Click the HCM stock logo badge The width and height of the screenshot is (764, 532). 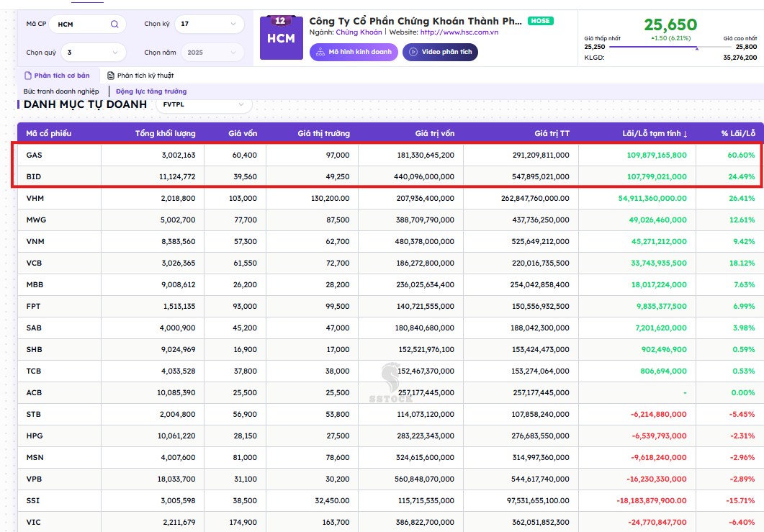pos(281,37)
